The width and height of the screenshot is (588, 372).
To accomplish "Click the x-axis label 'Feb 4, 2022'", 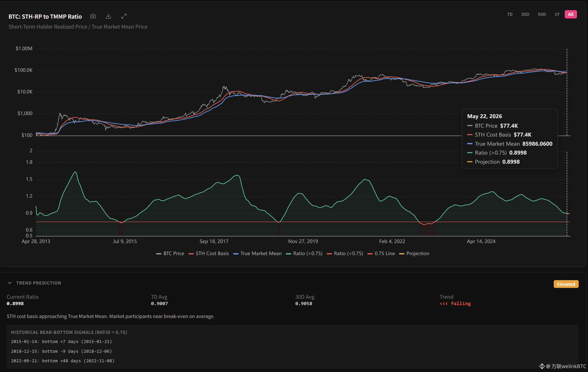I will point(392,241).
